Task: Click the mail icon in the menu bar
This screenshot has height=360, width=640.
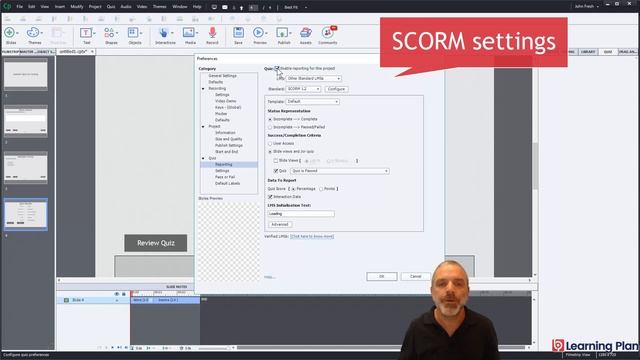Action: tap(225, 7)
